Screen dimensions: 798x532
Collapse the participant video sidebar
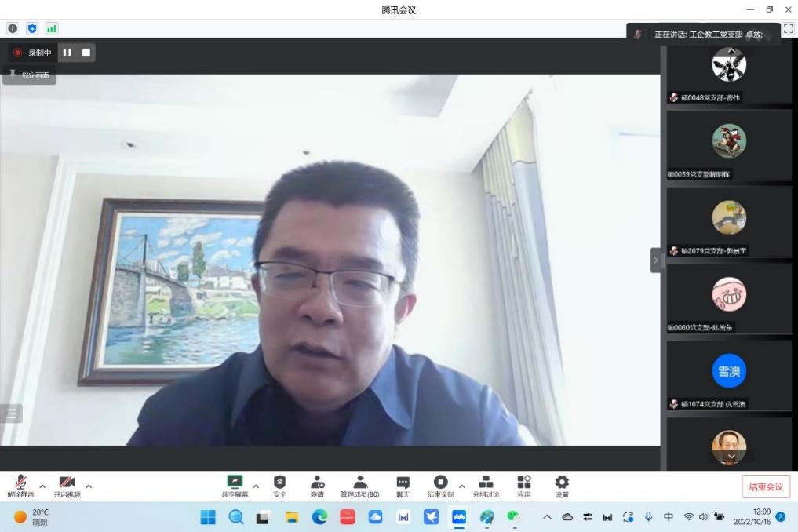(x=655, y=261)
